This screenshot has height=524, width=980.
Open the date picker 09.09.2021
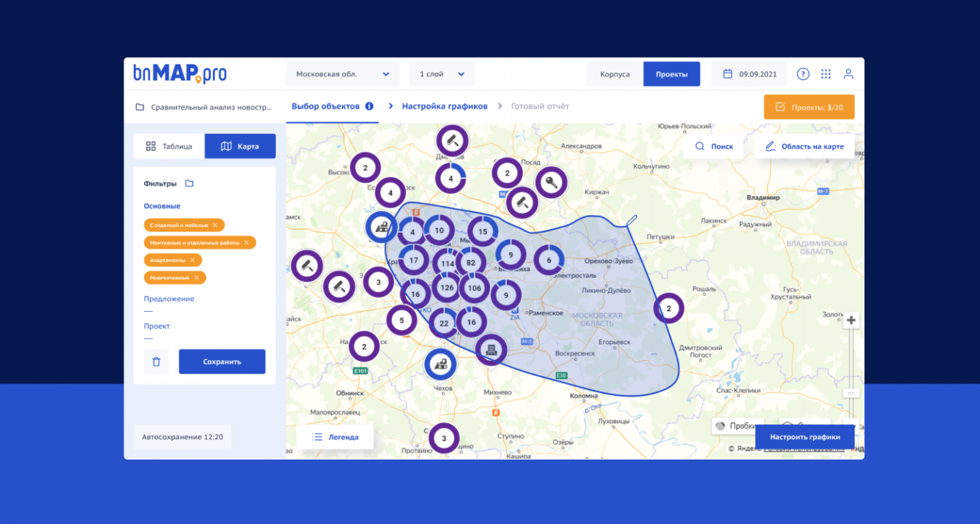click(749, 74)
